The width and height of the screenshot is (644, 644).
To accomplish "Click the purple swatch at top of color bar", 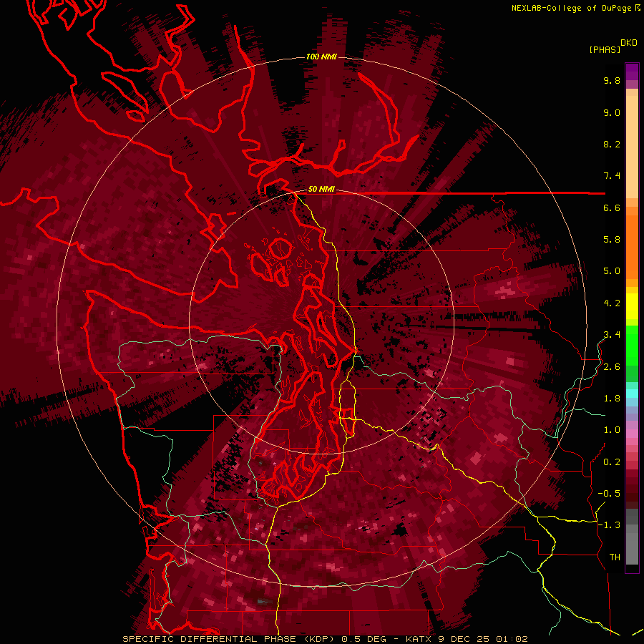I will [632, 72].
